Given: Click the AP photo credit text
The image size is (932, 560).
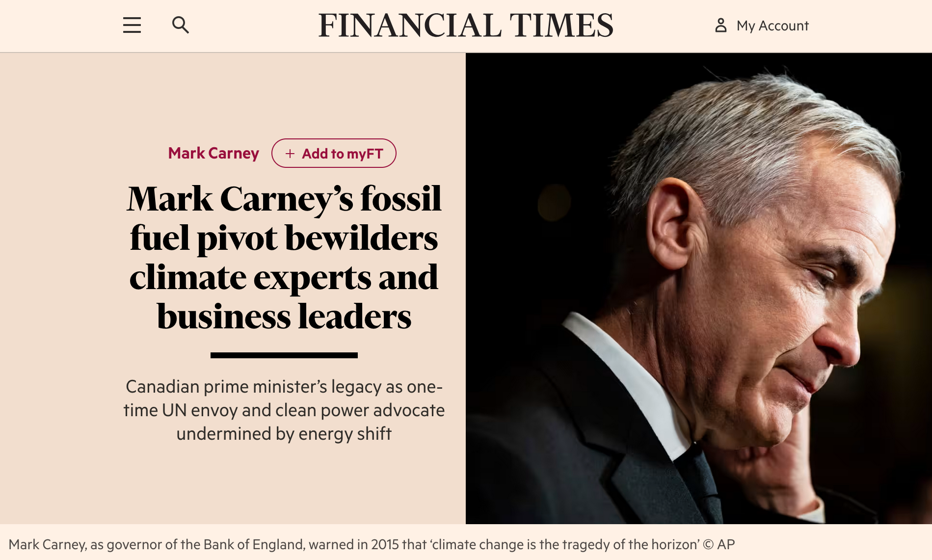Looking at the screenshot, I should coord(726,545).
